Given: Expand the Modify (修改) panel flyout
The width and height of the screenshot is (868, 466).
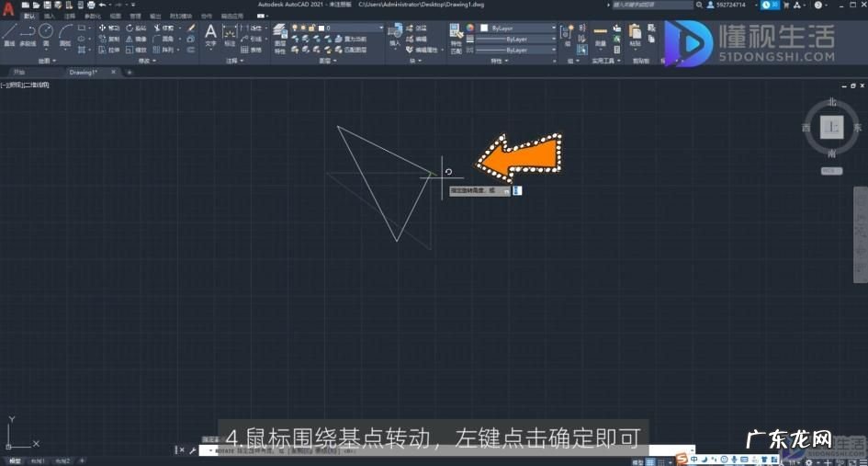Looking at the screenshot, I should [147, 61].
